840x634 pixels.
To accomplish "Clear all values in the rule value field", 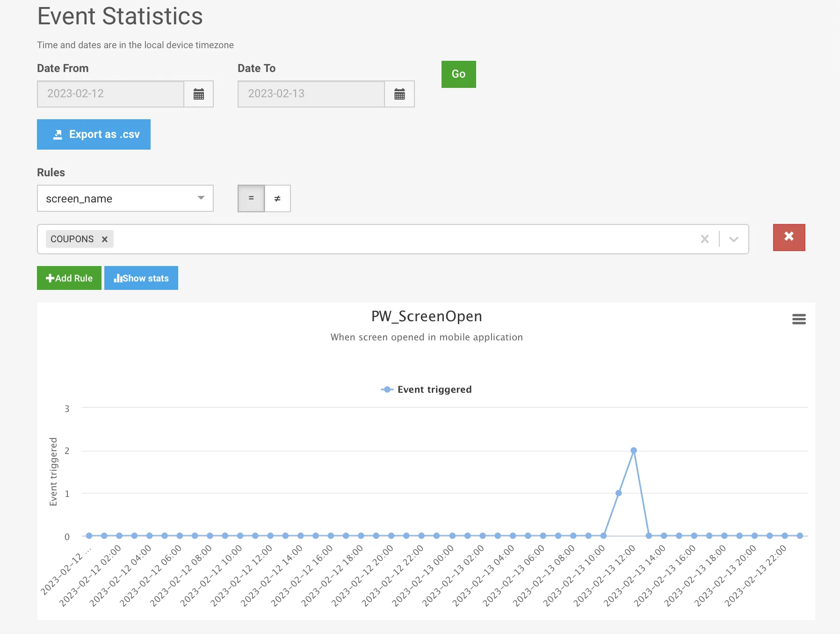I will click(705, 239).
